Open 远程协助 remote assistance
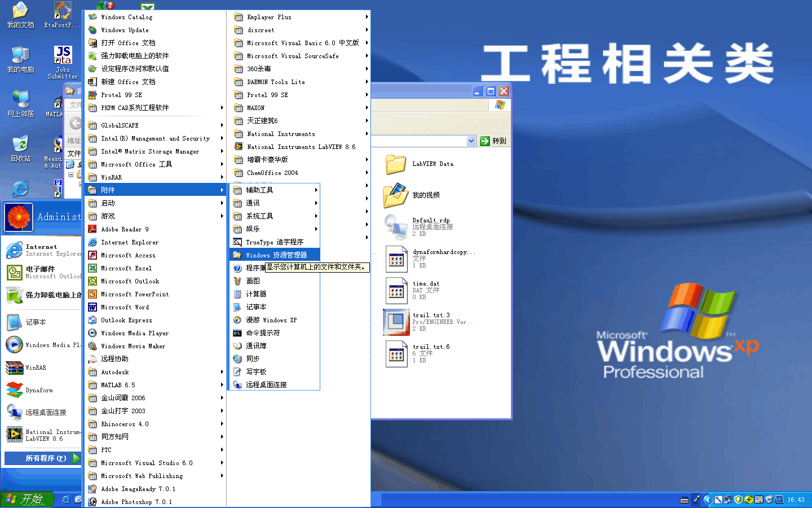This screenshot has height=508, width=812. (x=156, y=359)
